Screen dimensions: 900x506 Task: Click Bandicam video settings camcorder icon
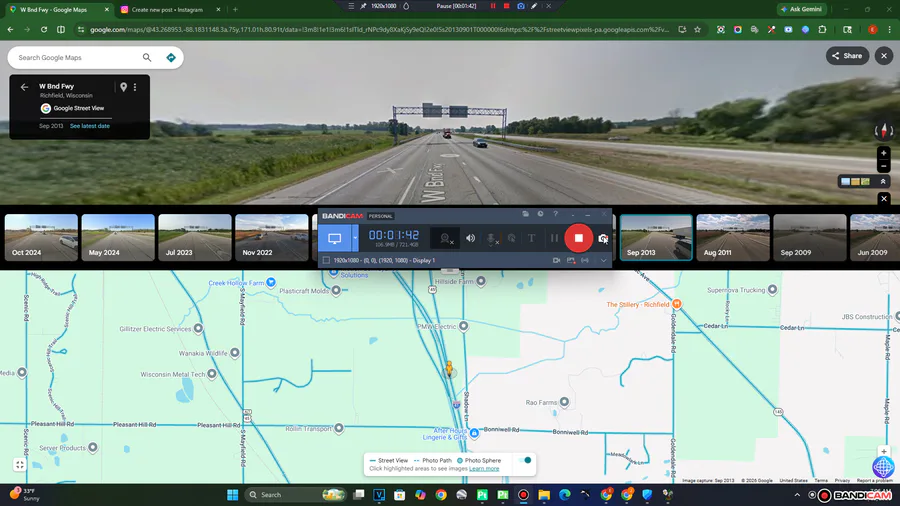[x=556, y=260]
